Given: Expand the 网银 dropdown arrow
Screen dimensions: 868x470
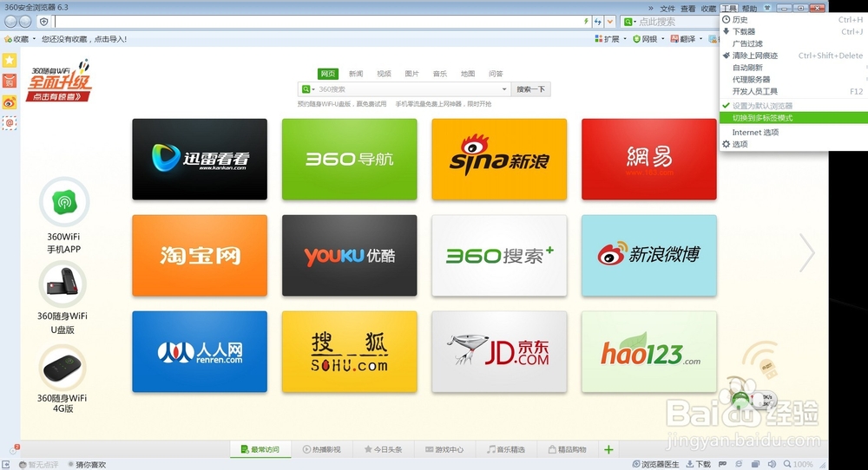Looking at the screenshot, I should [662, 39].
